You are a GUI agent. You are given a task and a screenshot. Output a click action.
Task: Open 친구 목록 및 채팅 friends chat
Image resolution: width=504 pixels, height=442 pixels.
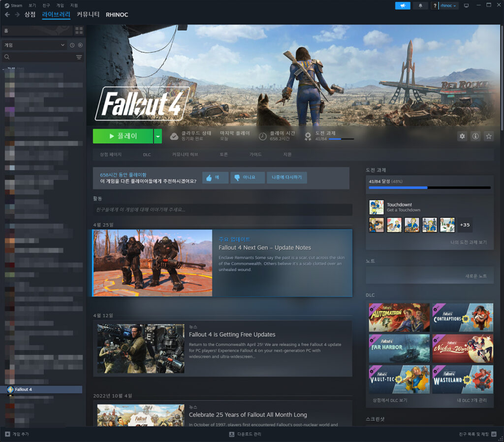tap(477, 434)
